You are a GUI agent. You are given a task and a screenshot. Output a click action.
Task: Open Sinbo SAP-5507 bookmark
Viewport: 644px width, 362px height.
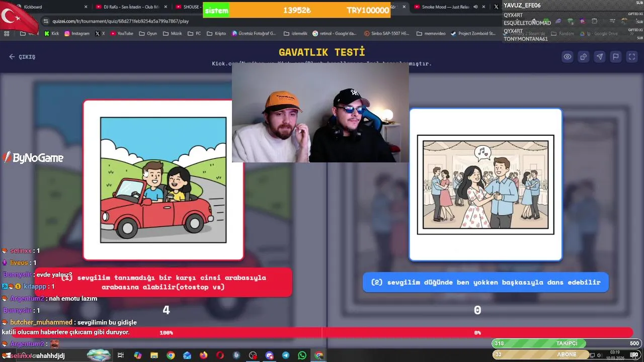click(386, 34)
